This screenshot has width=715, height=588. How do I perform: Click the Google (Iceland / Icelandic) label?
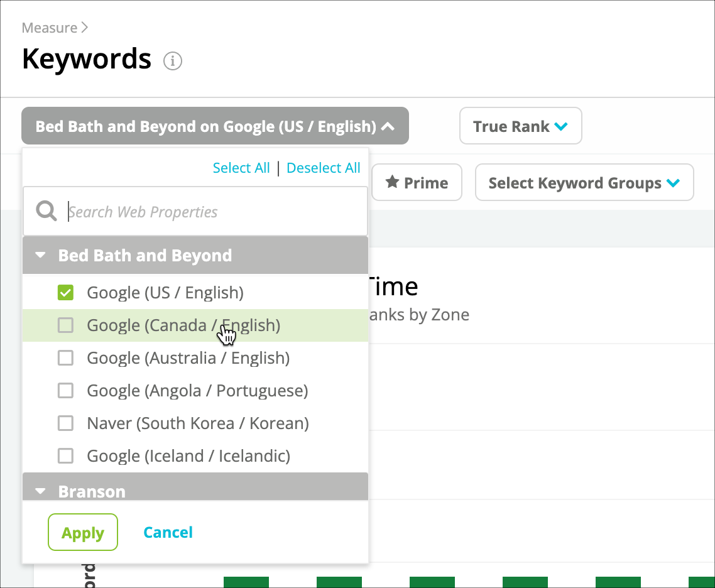[x=188, y=456]
